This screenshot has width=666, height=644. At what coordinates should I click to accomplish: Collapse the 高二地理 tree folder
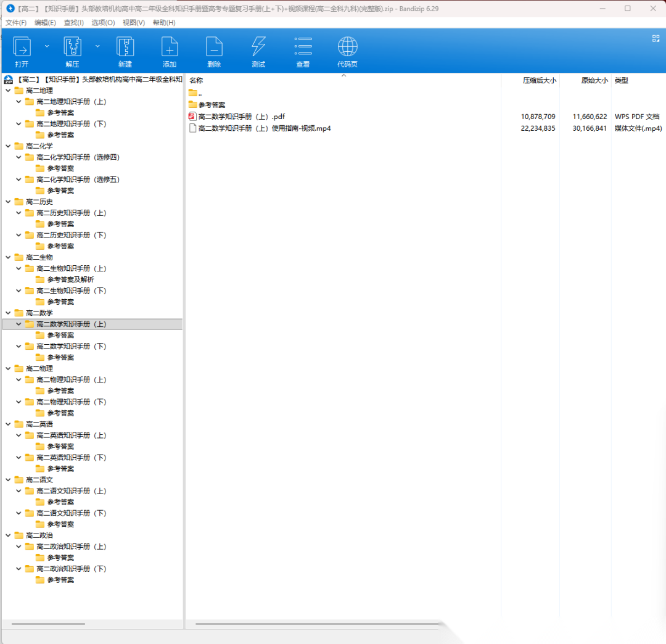click(x=8, y=91)
